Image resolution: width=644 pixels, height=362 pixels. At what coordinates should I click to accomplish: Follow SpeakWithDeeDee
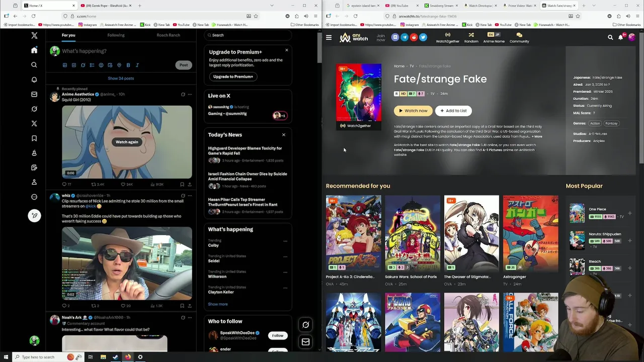[x=278, y=335]
